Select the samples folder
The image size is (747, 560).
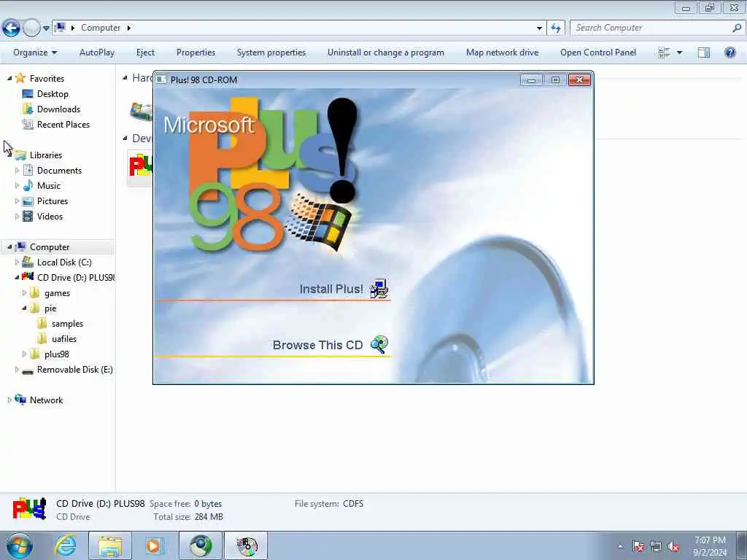(67, 324)
